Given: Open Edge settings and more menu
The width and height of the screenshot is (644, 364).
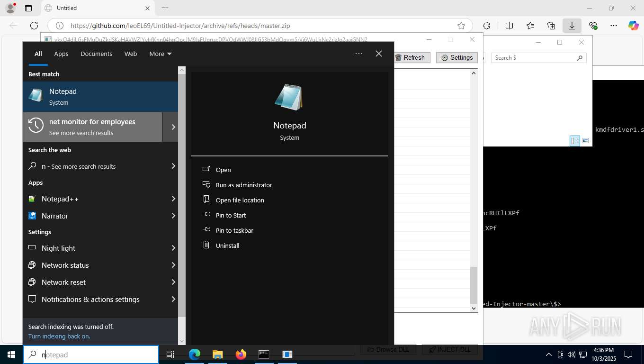Looking at the screenshot, I should click(614, 26).
